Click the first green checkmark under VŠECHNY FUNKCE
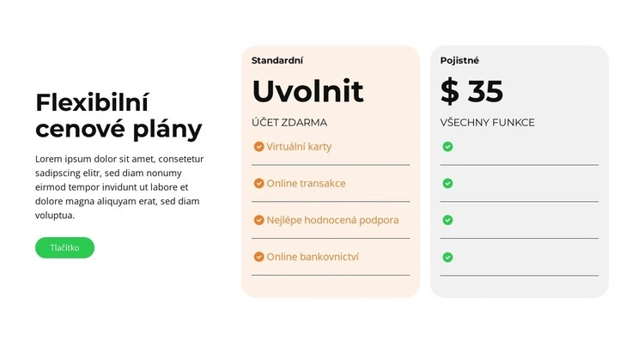Image resolution: width=644 pixels, height=347 pixels. (447, 147)
